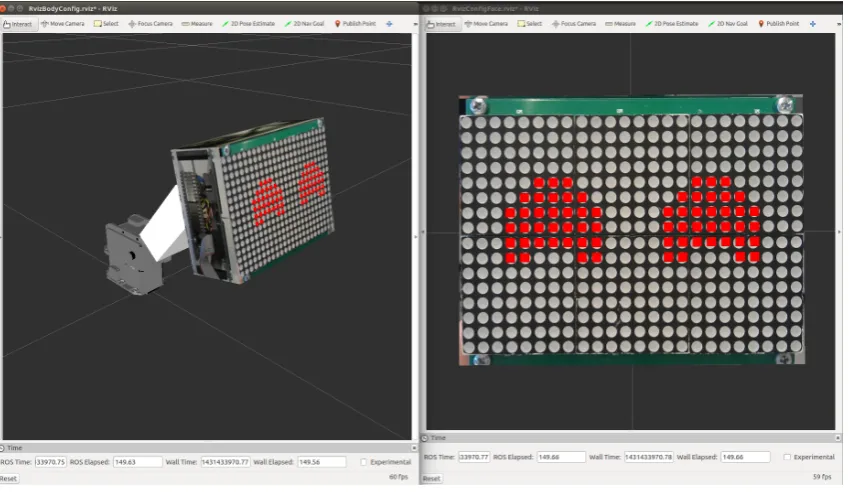Activate Focus Camera in RvizBodyConfig window
The image size is (849, 492).
tap(151, 24)
